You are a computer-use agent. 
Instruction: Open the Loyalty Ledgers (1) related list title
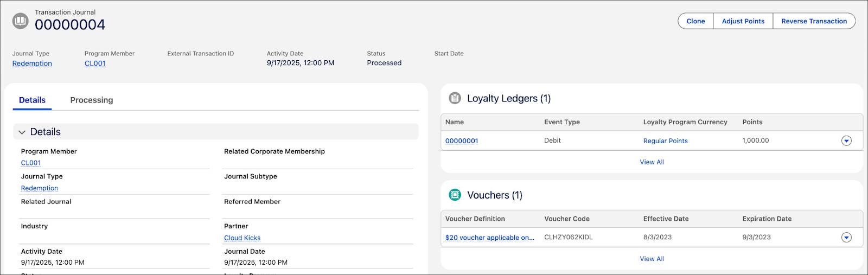click(x=508, y=98)
